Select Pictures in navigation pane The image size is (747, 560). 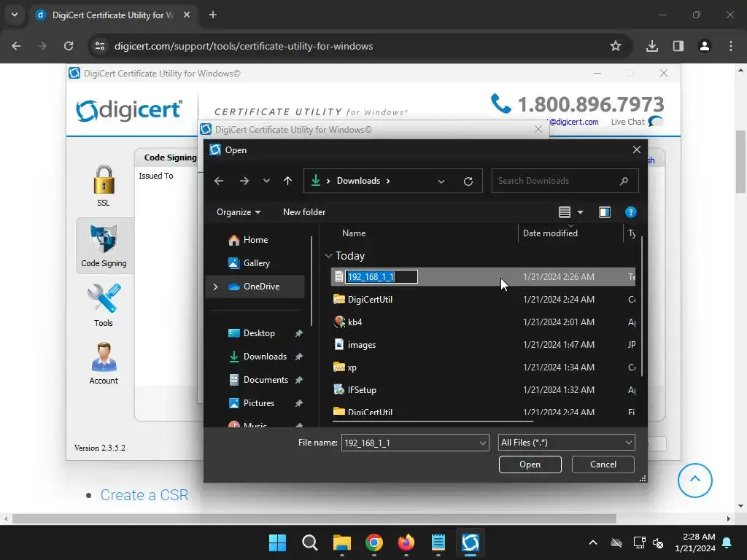259,403
